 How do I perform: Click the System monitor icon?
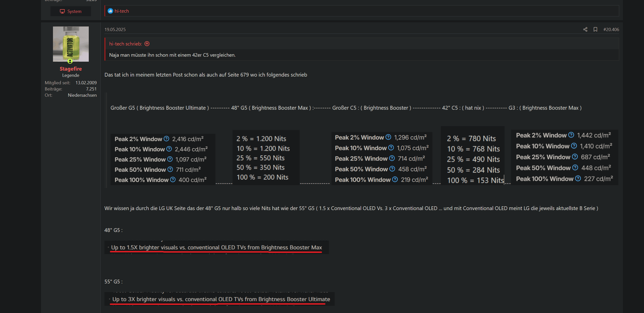[x=62, y=11]
